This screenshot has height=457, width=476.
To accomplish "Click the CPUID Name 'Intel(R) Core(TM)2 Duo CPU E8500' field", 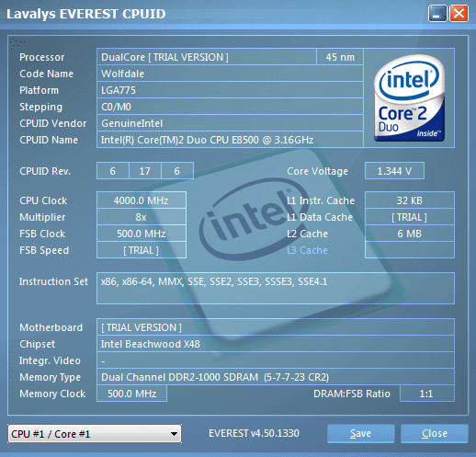I will [x=230, y=140].
